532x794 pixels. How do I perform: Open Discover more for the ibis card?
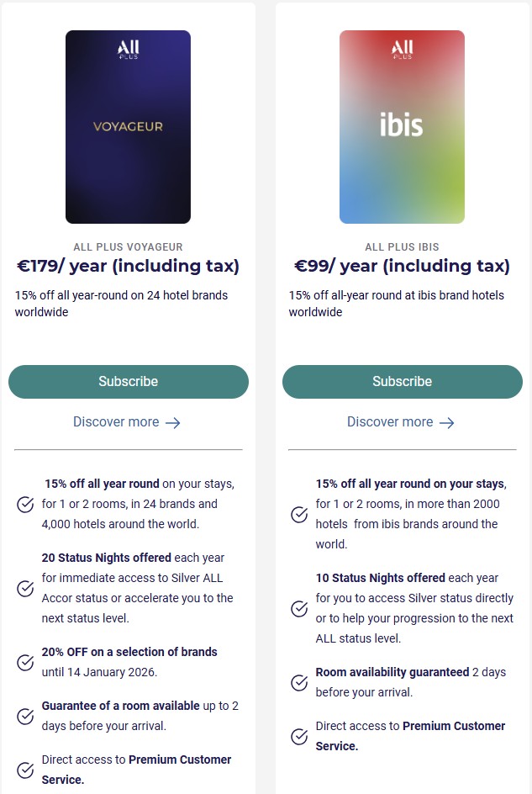coord(392,423)
